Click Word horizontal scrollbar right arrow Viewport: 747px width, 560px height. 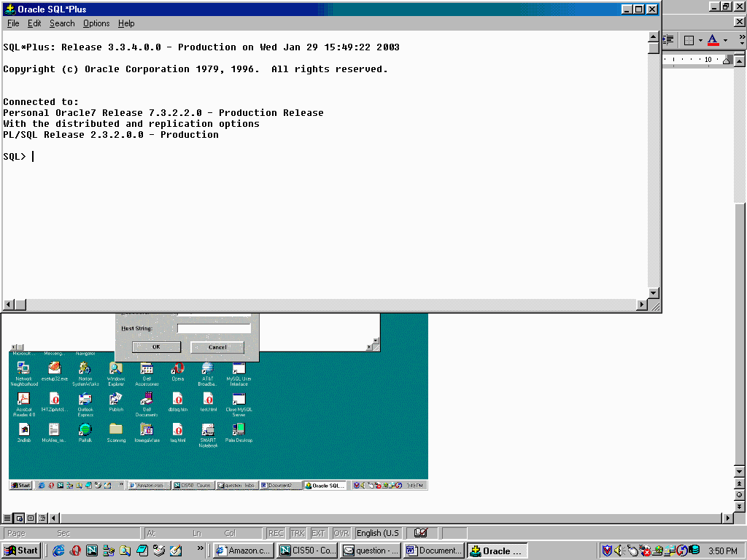(x=727, y=518)
